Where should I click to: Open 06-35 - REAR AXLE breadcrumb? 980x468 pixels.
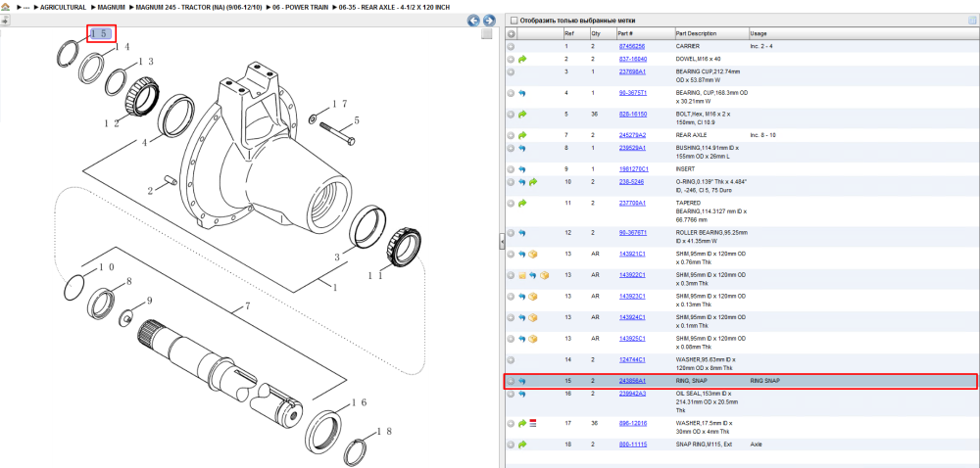(394, 8)
